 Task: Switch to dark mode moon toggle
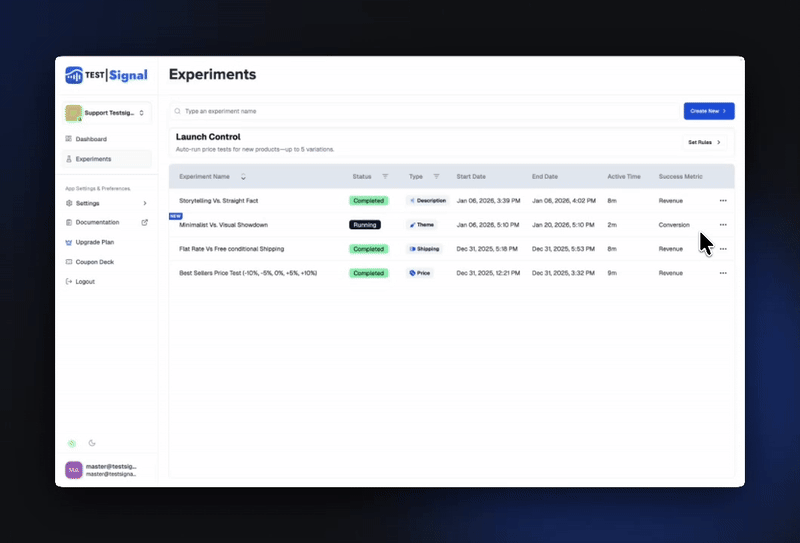coord(92,443)
